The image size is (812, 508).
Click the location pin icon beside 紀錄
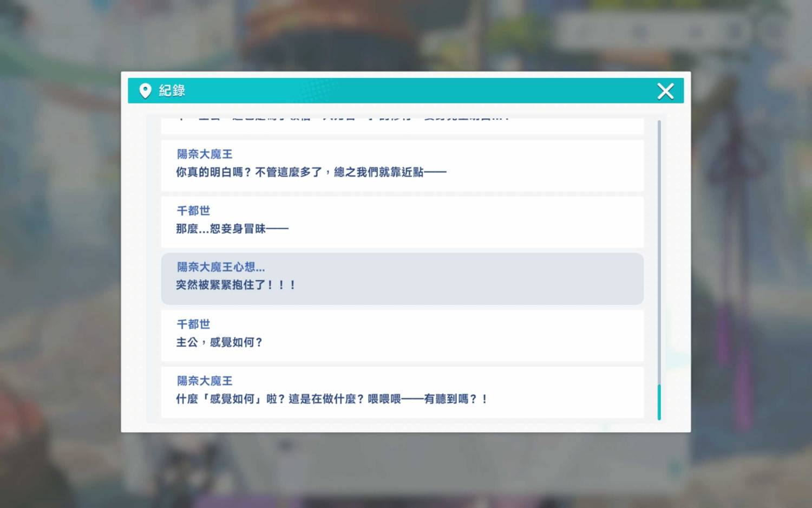coord(145,91)
